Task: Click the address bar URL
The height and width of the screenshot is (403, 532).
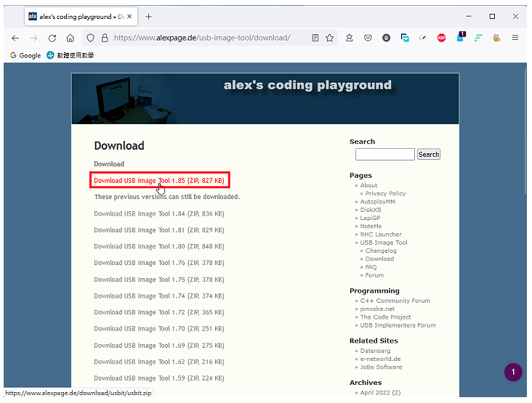Action: pyautogui.click(x=202, y=38)
